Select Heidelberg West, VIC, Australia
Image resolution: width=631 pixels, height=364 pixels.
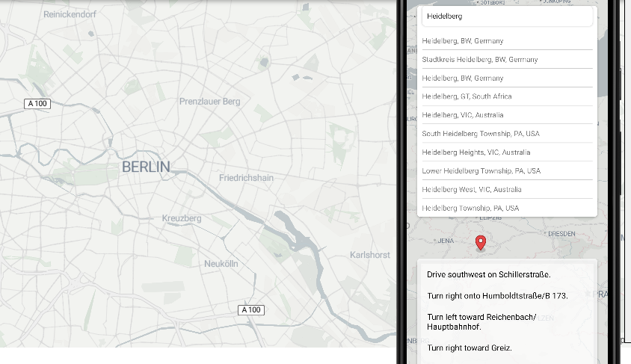click(507, 189)
